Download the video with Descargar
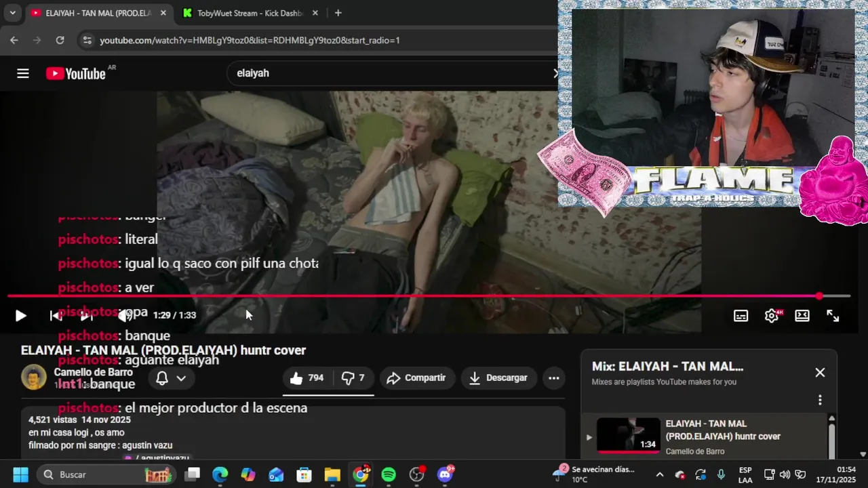Image resolution: width=868 pixels, height=488 pixels. click(498, 378)
